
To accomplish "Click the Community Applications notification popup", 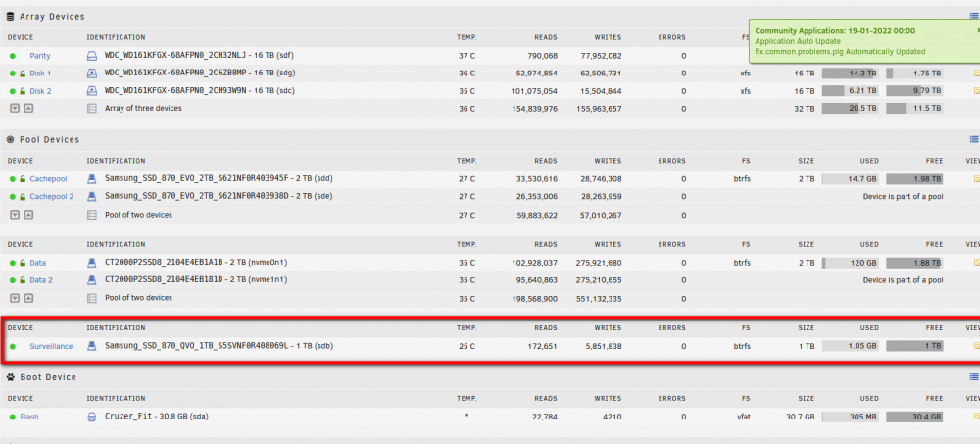I will click(x=865, y=40).
